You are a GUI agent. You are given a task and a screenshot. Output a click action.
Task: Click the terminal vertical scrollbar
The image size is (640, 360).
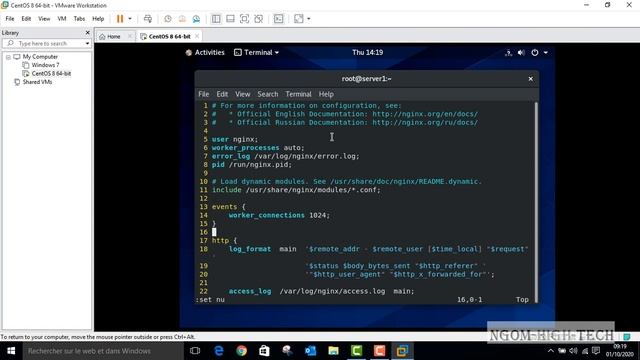(x=536, y=202)
